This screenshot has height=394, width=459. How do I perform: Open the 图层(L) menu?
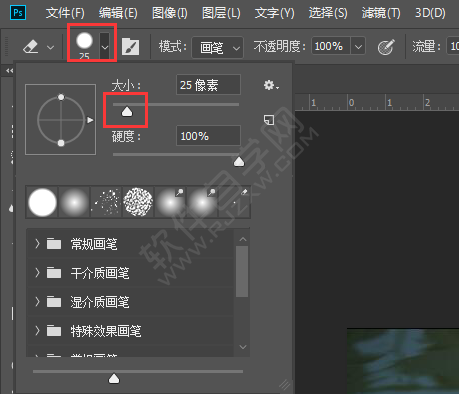coord(221,13)
